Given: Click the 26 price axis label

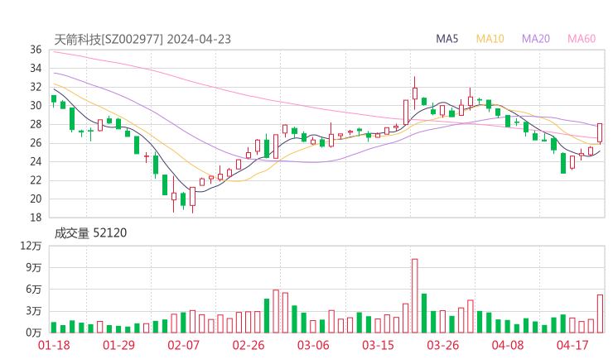Looking at the screenshot, I should (x=36, y=143).
